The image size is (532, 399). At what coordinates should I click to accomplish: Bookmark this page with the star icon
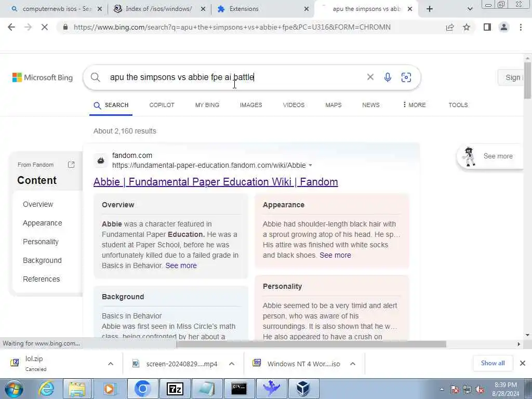[x=467, y=27]
